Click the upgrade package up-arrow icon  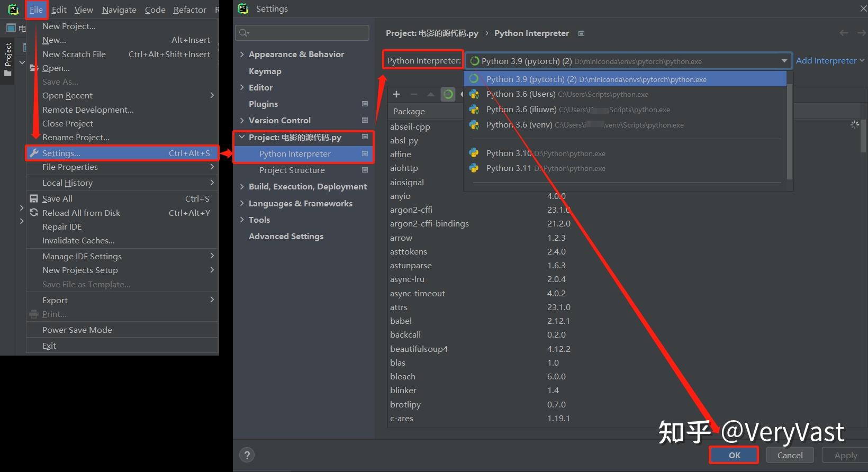tap(431, 94)
